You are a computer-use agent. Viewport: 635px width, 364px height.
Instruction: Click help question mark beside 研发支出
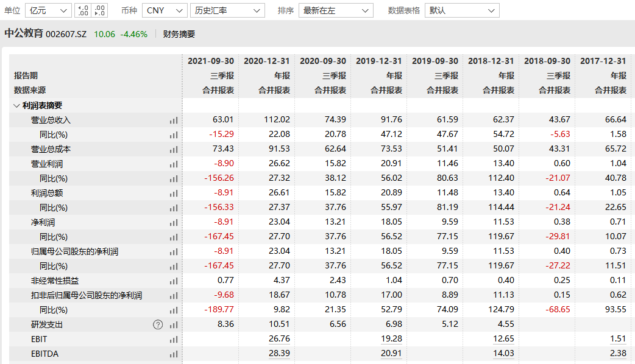point(158,324)
